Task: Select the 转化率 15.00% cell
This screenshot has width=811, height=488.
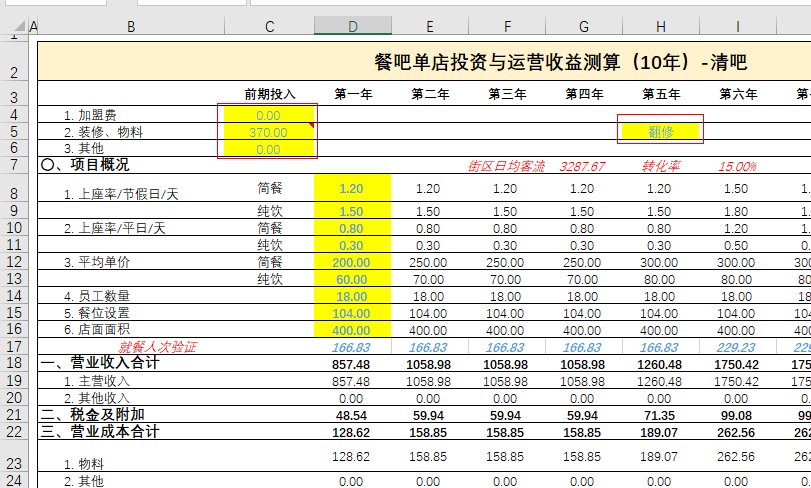Action: coord(738,166)
